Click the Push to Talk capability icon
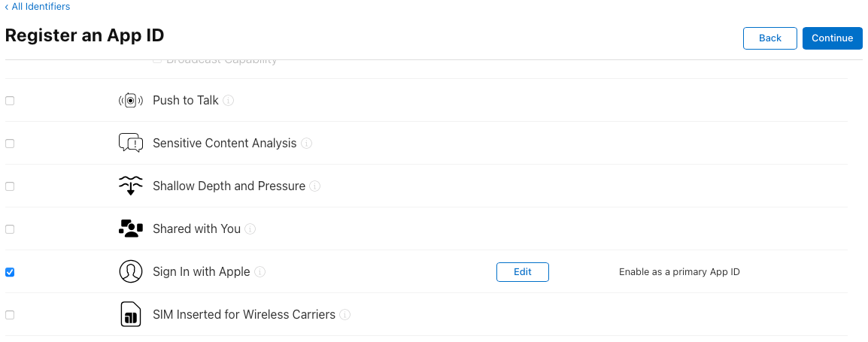 130,100
